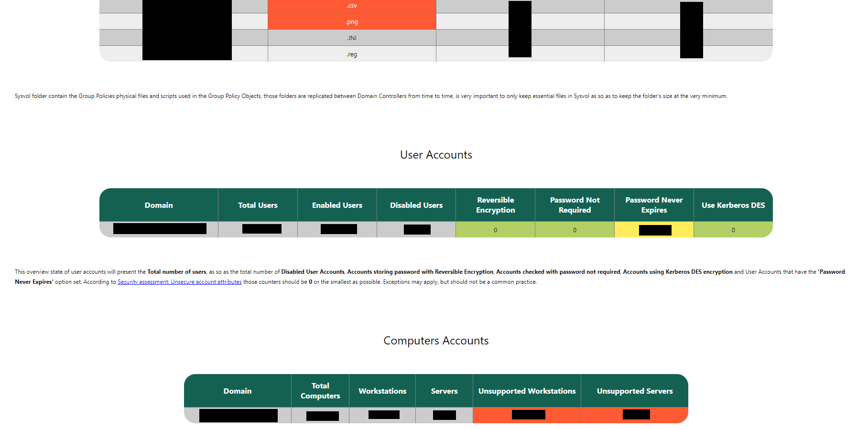Click the Reversible Encryption column header
Screen dimensions: 868x429
pyautogui.click(x=495, y=205)
